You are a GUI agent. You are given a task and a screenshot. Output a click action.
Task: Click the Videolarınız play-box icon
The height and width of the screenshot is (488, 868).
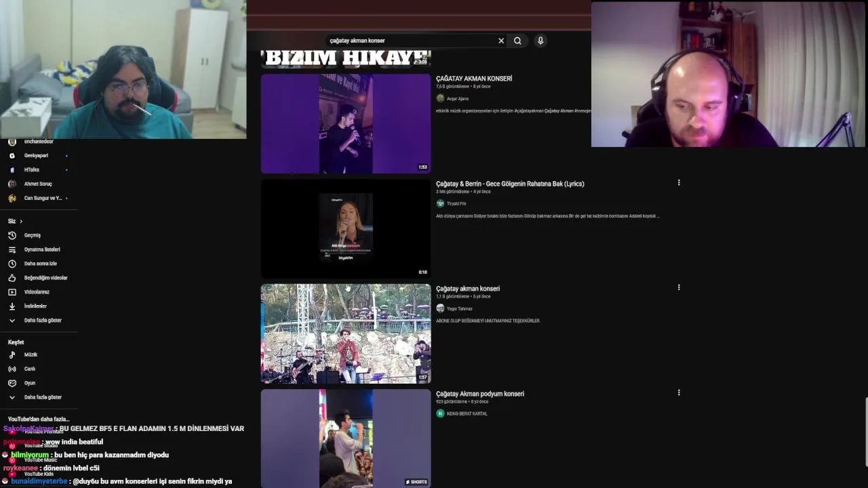point(12,292)
